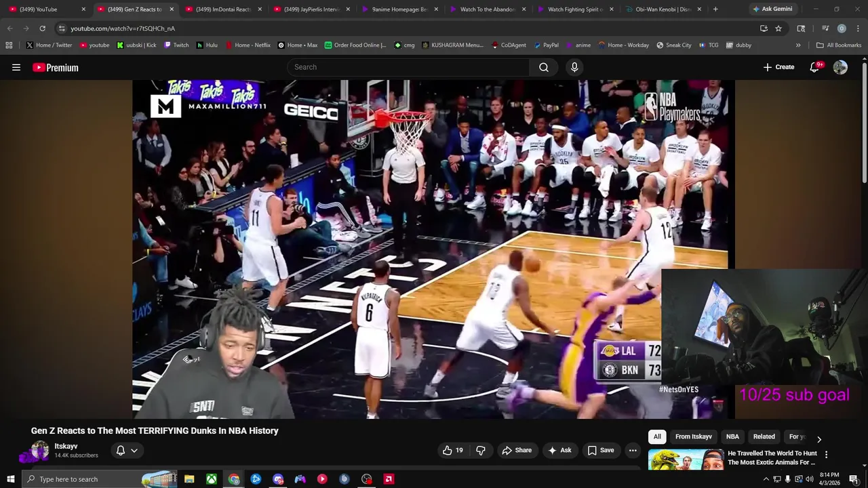Screen dimensions: 868x488
Task: Open the red AMD software taskbar icon
Action: 389,479
